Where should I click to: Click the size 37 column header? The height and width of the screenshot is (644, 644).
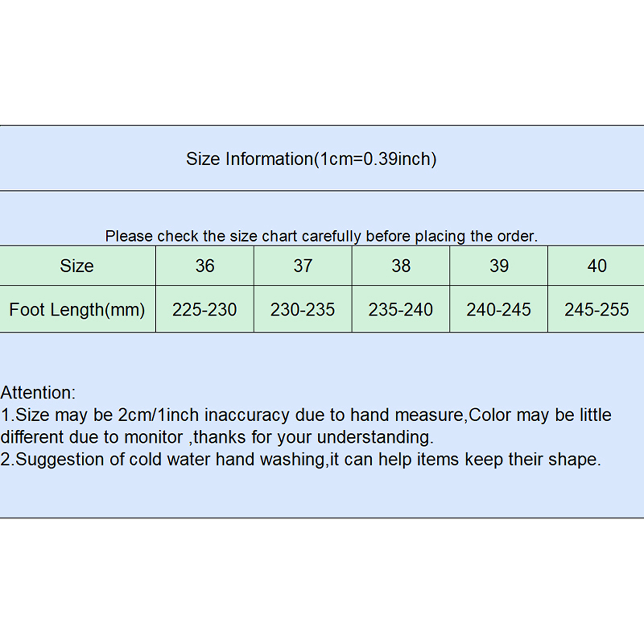(x=303, y=266)
